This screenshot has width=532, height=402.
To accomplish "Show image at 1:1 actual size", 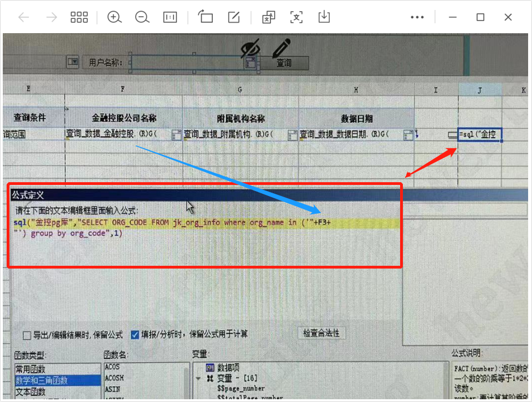I will pos(170,17).
